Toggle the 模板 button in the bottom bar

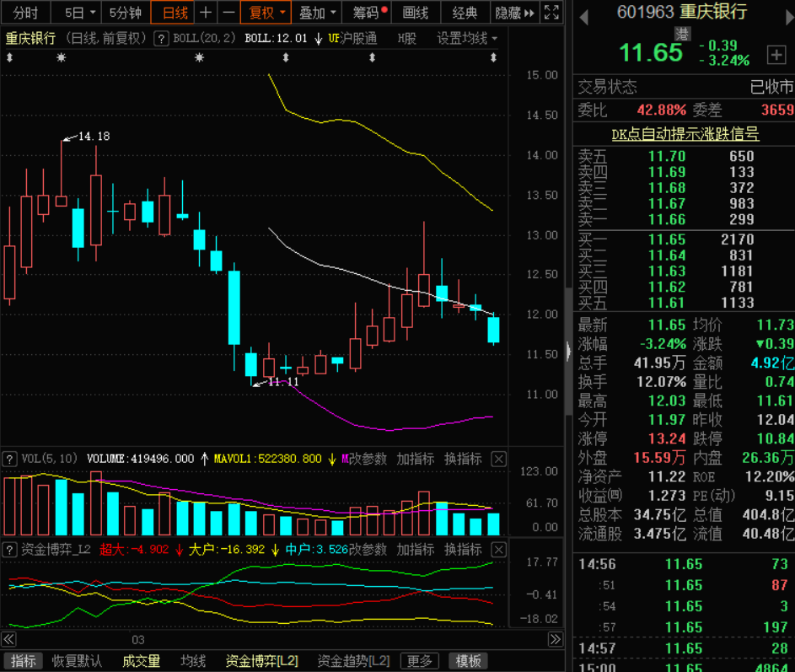tap(469, 661)
